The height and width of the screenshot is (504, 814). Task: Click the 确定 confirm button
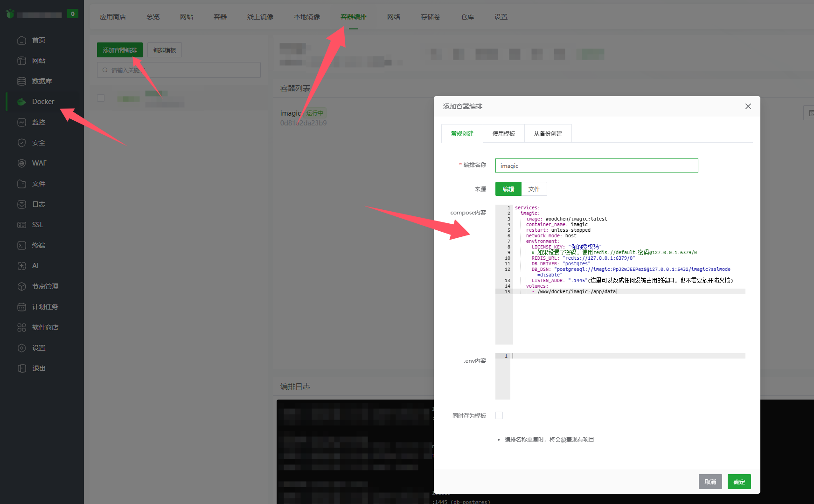tap(739, 482)
